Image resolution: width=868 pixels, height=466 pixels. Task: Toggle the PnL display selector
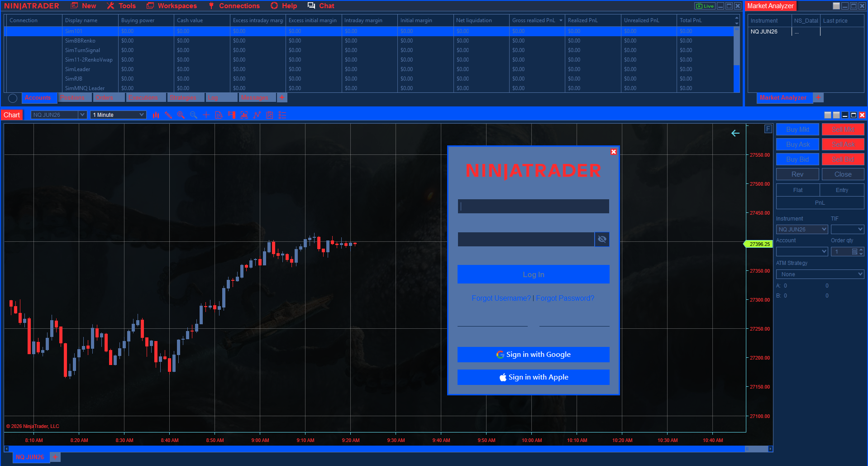[x=820, y=203]
